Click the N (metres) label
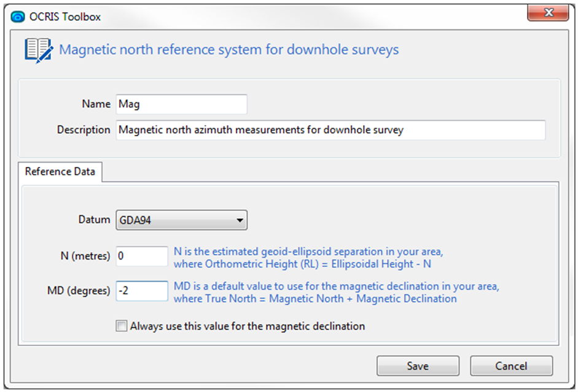 tap(85, 256)
